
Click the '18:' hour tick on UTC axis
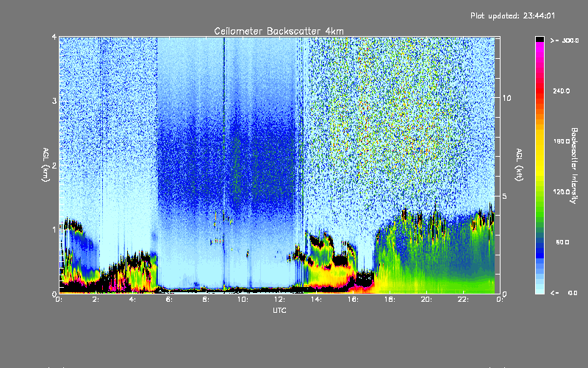coord(390,300)
